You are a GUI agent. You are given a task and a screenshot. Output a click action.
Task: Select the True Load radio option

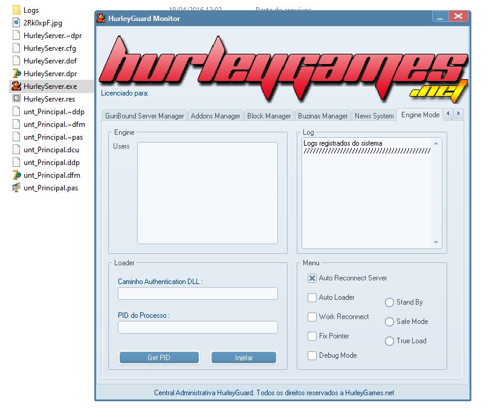click(x=389, y=341)
